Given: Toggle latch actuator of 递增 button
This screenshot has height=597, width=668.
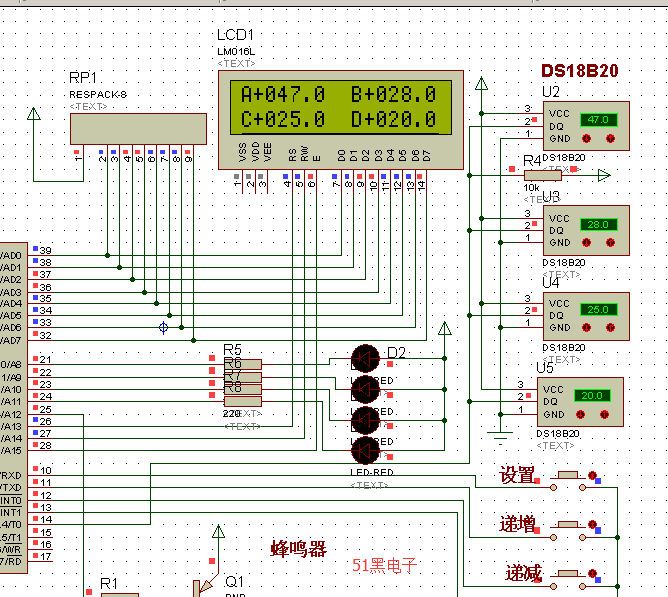Looking at the screenshot, I should point(592,525).
